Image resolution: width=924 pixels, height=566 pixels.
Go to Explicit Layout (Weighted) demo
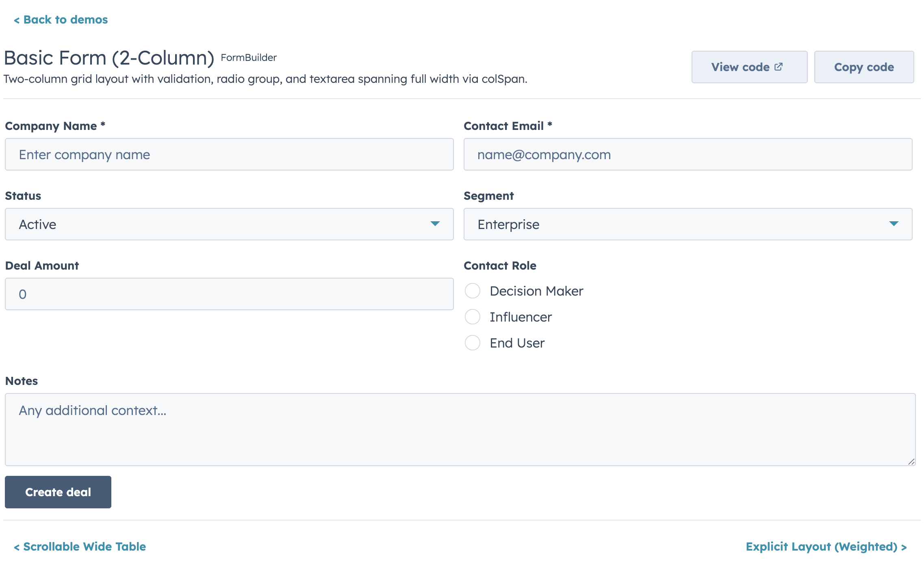(x=826, y=547)
